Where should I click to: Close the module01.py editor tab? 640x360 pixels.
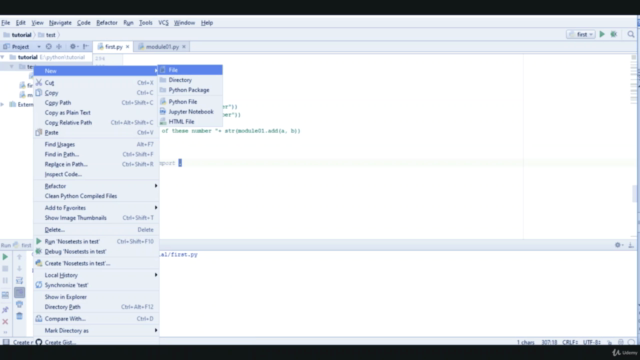[184, 47]
